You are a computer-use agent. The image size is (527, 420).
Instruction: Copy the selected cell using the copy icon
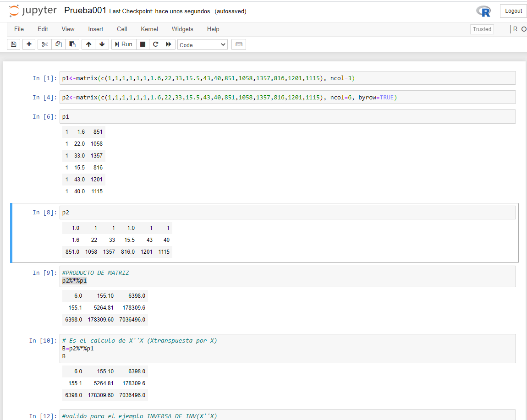(58, 44)
